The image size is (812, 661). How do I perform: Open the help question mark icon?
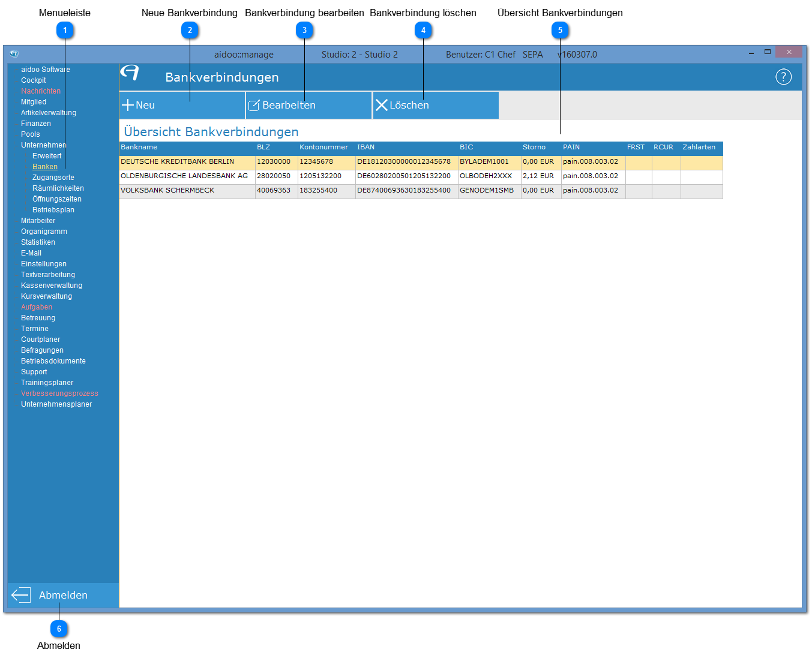click(x=783, y=77)
